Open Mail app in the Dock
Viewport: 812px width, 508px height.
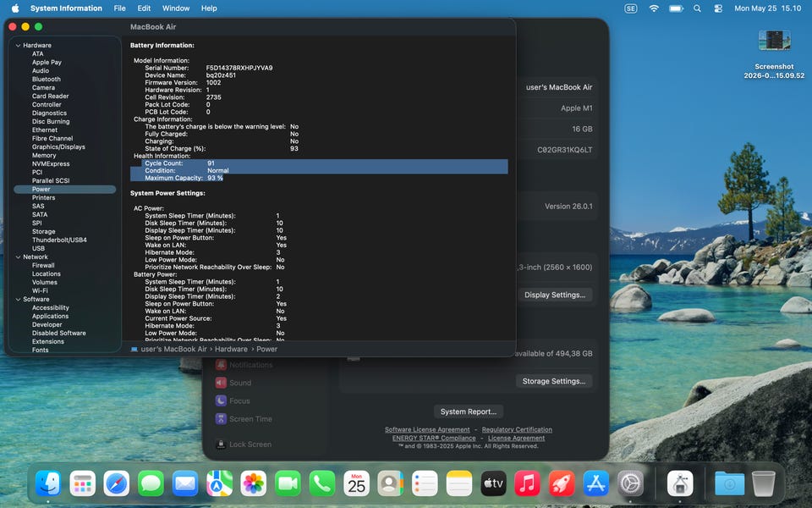point(185,483)
